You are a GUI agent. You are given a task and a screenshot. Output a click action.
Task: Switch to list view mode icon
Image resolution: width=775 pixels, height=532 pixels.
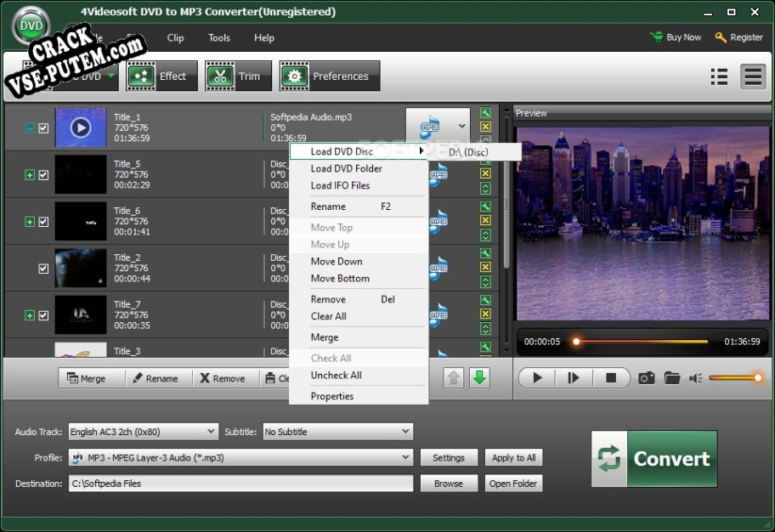tap(719, 76)
